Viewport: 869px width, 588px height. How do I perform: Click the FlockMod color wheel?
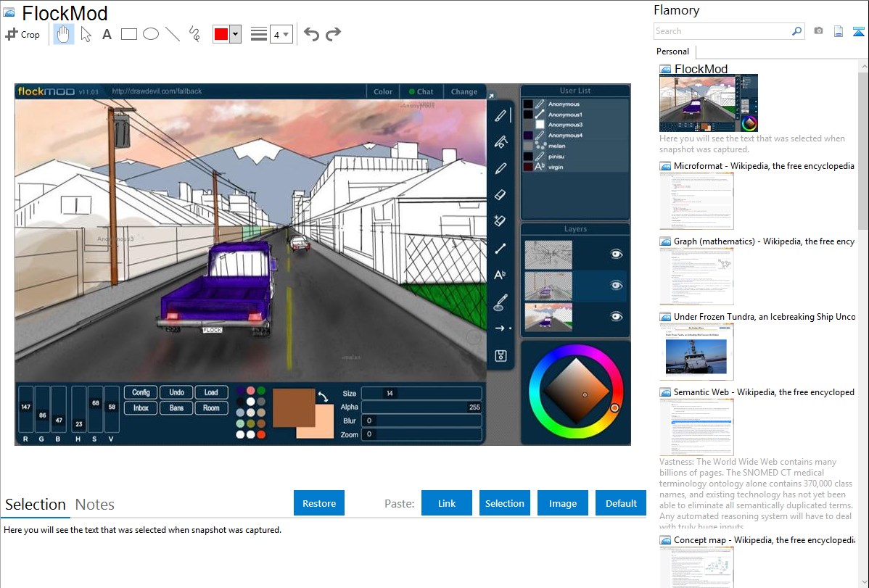click(x=576, y=392)
